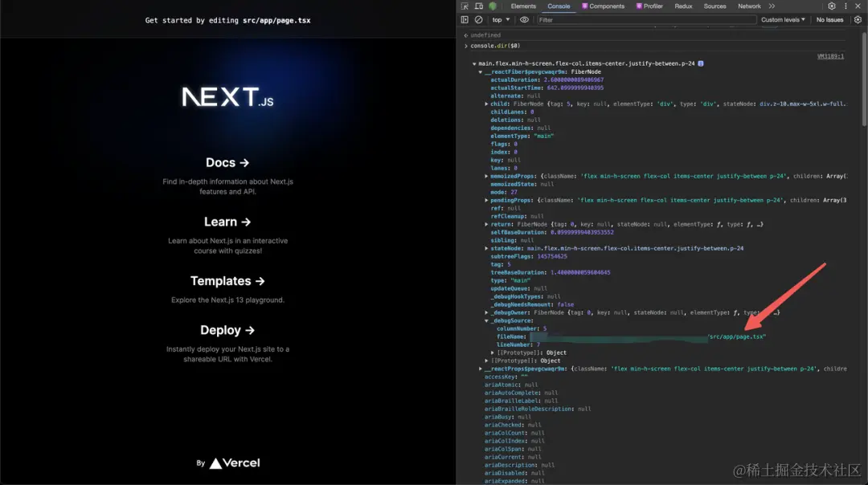Click the blue info badge after main.flex
The height and width of the screenshot is (485, 868).
[x=701, y=63]
